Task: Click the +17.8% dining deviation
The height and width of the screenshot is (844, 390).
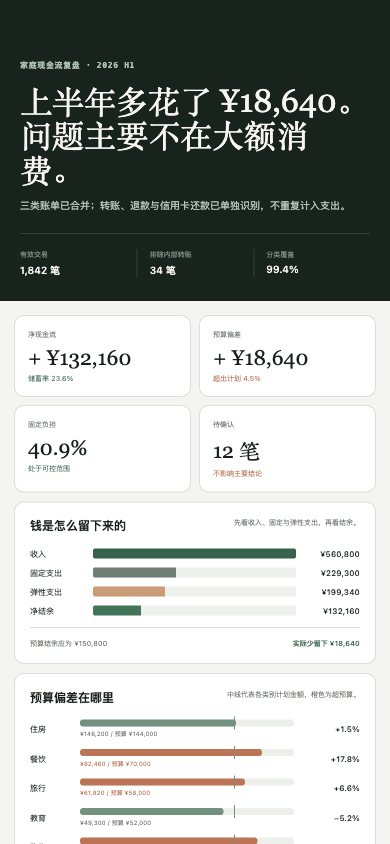Action: 345,759
